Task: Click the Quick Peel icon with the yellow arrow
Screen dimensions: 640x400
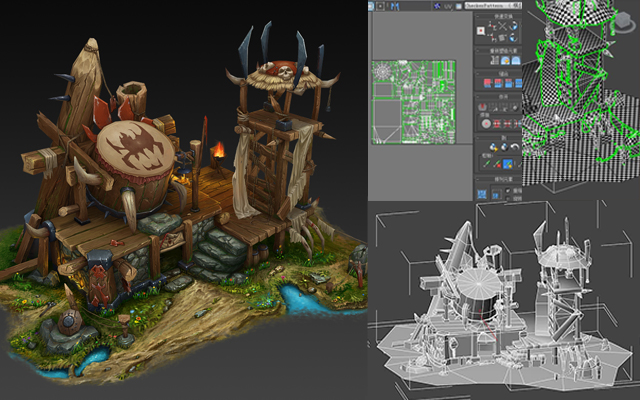Action: point(493,147)
